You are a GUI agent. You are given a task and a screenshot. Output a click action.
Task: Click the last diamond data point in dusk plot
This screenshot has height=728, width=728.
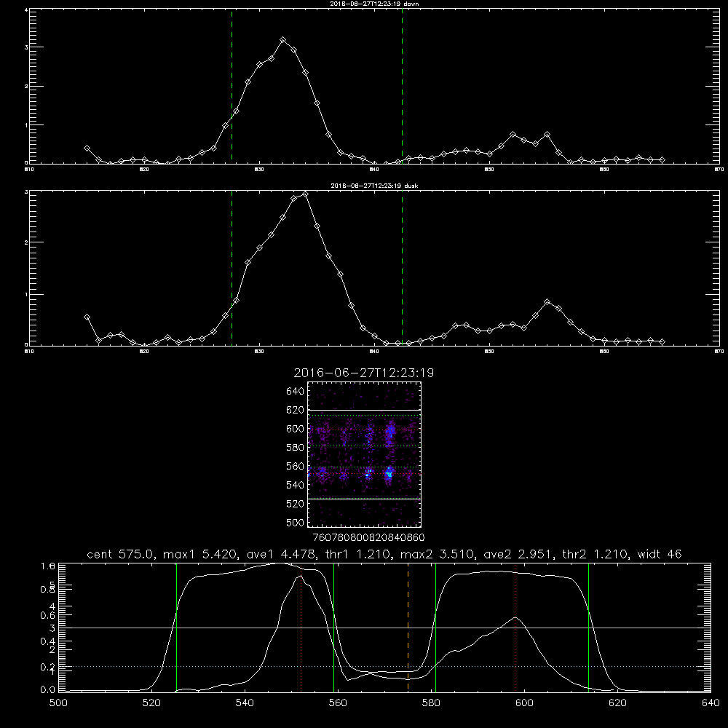(x=662, y=341)
